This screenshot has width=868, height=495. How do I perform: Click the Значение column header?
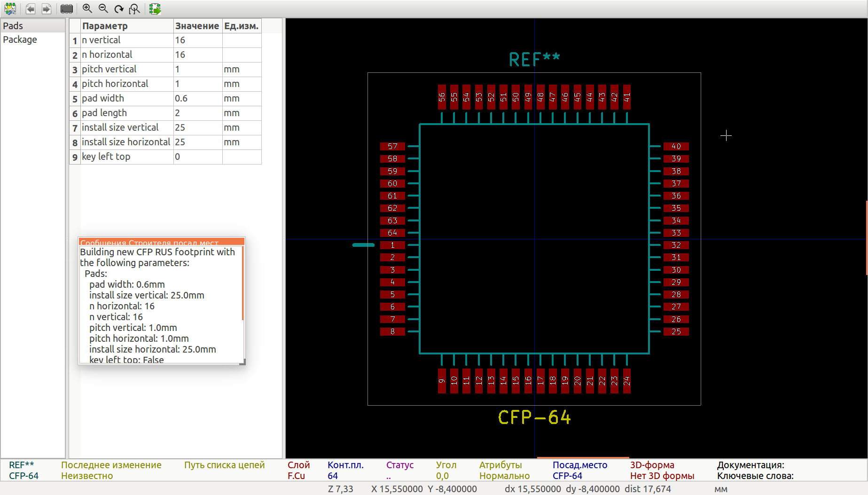click(x=197, y=26)
